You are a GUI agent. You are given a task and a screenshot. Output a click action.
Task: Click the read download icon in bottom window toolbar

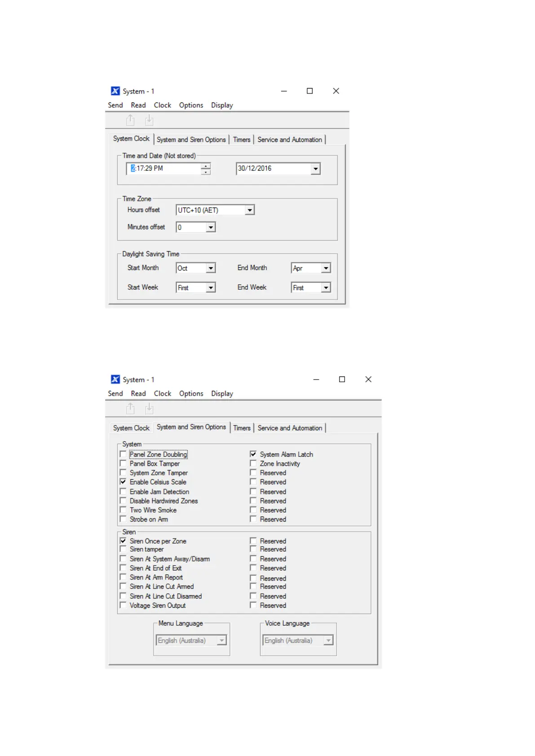(149, 408)
